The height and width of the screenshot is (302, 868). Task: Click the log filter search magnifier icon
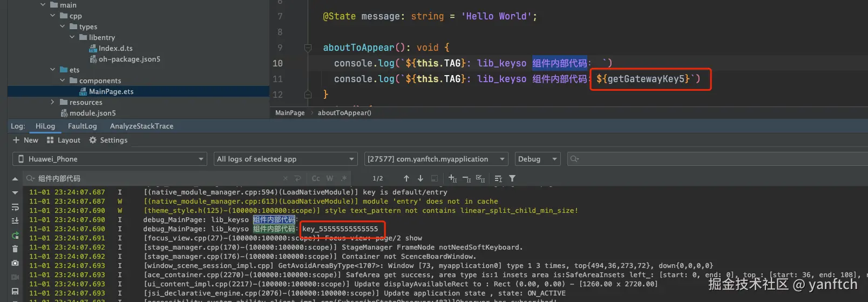(x=574, y=159)
